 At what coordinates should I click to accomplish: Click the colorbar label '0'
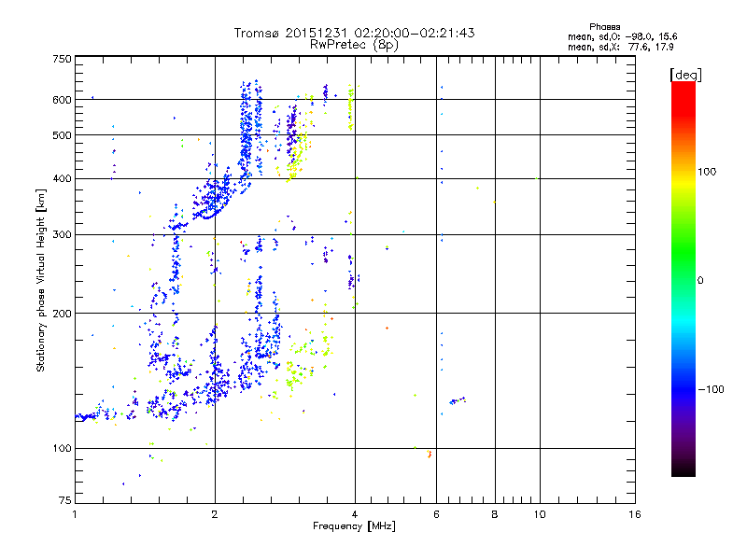(x=700, y=281)
